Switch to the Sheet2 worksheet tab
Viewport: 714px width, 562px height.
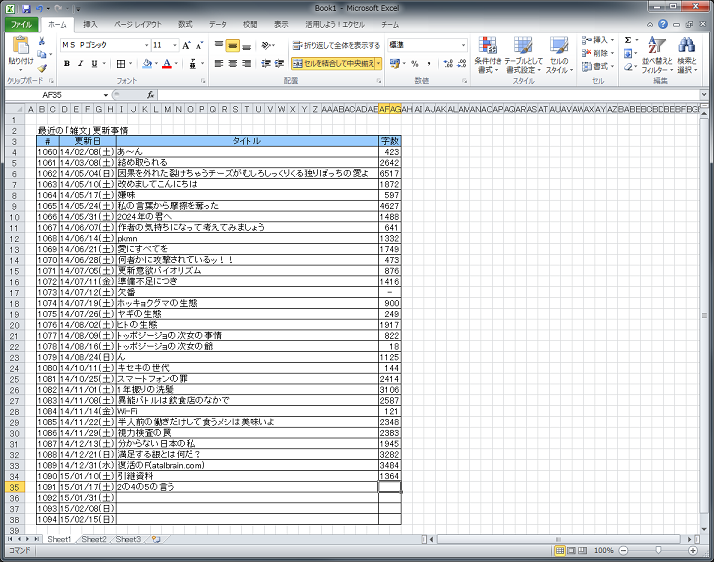93,539
